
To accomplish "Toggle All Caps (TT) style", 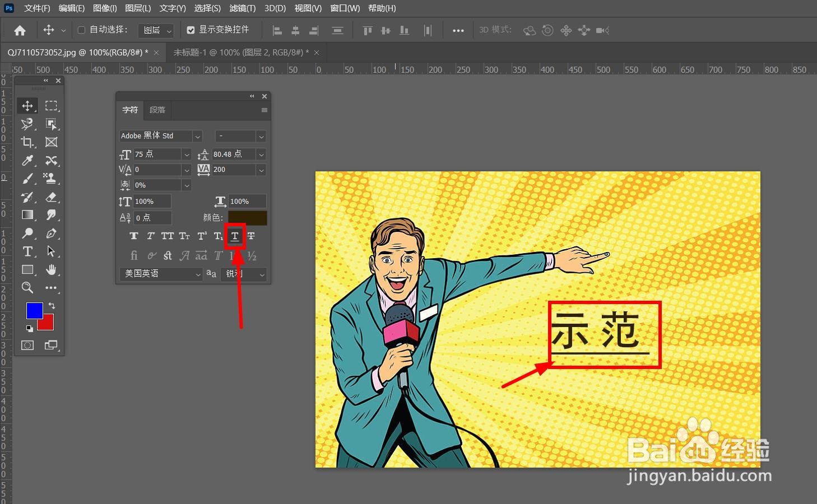I will coord(167,236).
